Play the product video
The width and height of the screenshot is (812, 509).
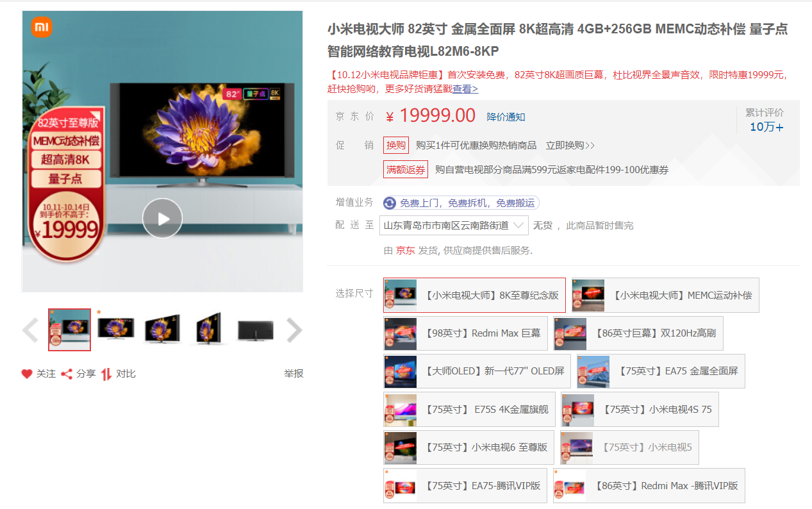162,219
